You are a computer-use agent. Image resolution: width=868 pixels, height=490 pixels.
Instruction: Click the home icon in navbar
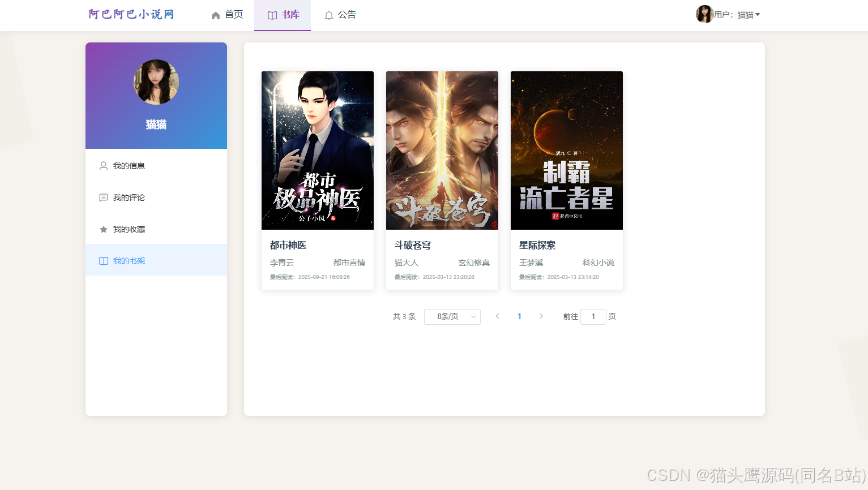click(216, 15)
